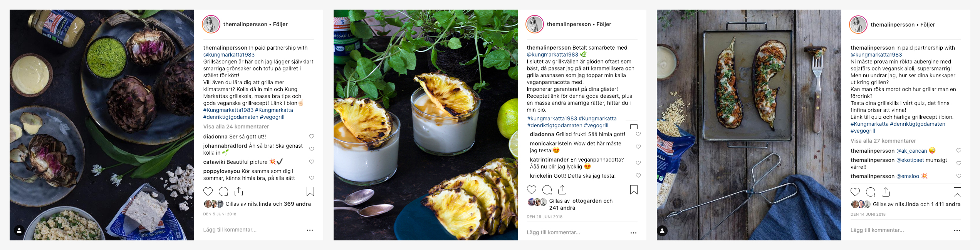Open comment icon on the pineapple post
This screenshot has width=980, height=250.
(x=547, y=190)
